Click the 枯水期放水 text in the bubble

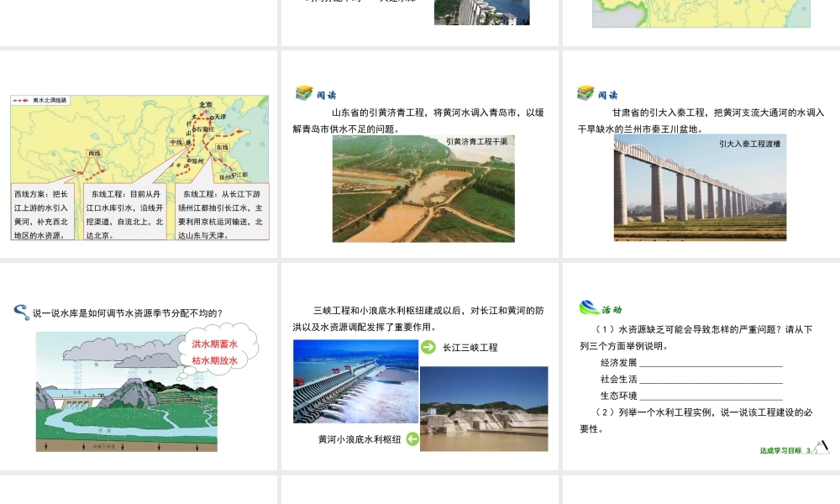215,360
